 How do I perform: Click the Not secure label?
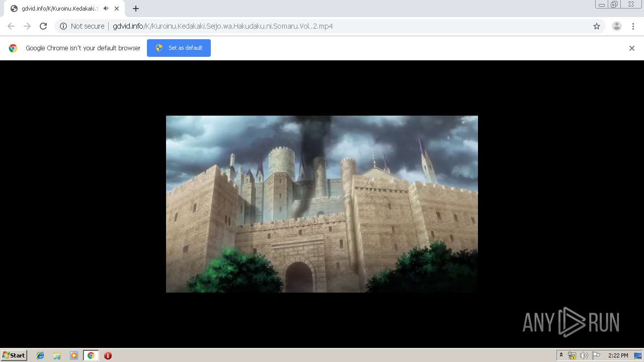click(88, 26)
